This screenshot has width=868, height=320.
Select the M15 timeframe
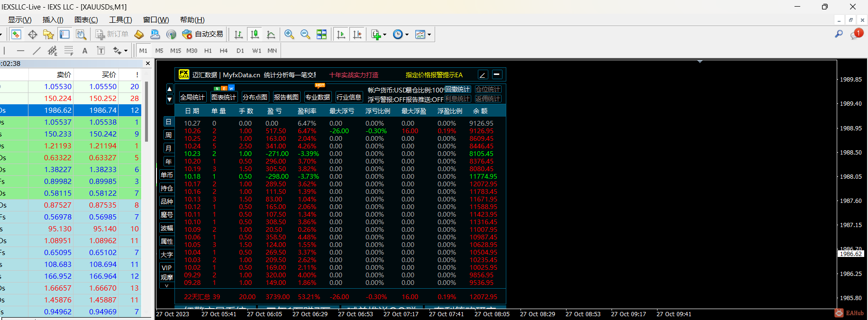point(175,51)
